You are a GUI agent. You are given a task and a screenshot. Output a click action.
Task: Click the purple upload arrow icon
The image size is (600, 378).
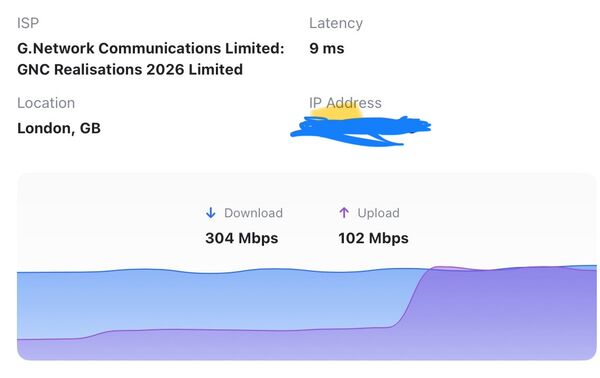(344, 213)
